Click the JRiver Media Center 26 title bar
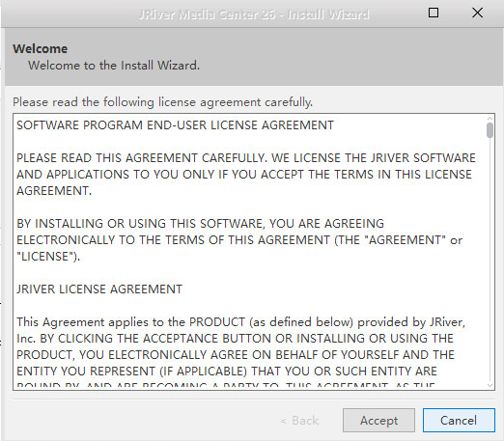Screen dimensions: 504x441 pos(254,14)
